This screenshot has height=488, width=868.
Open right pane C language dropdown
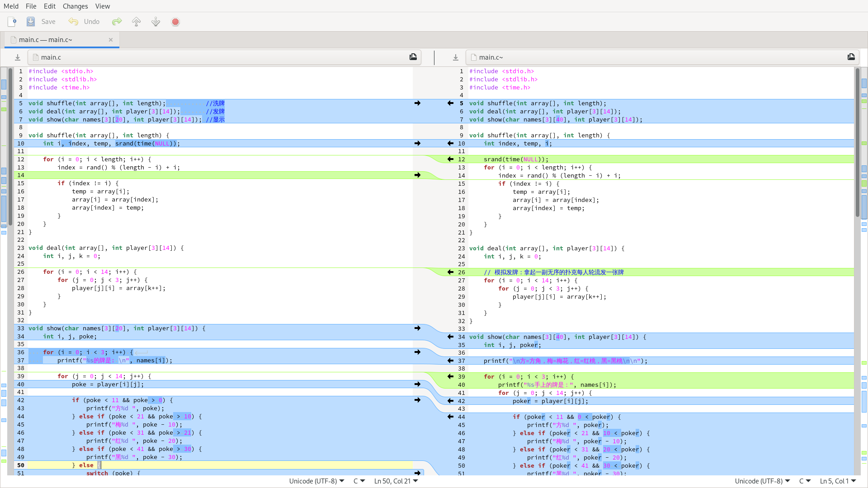click(x=805, y=481)
